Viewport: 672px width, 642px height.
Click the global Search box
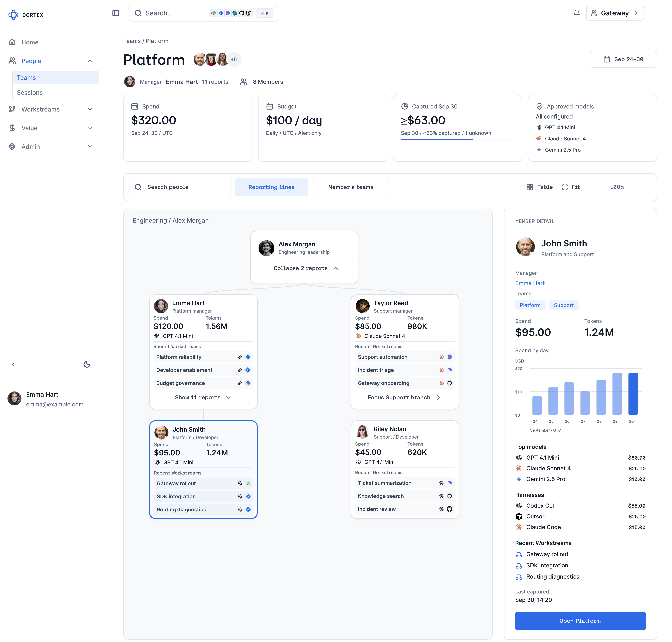(x=203, y=13)
